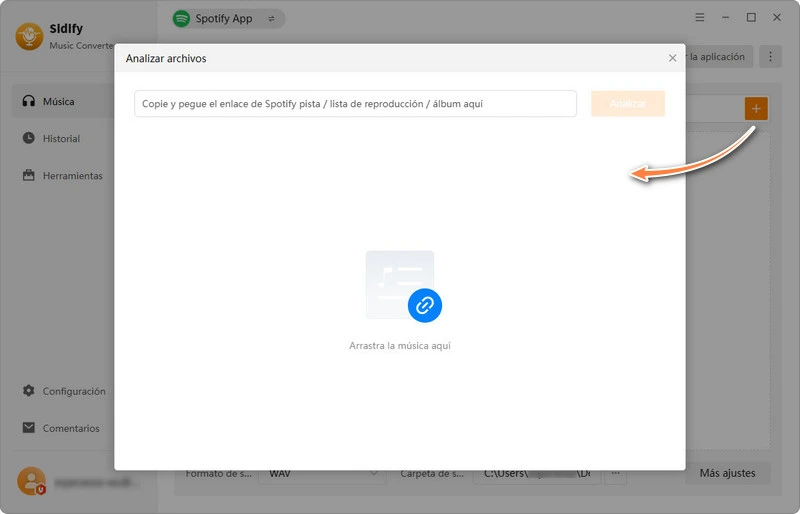Close the Analizar archivos dialog
This screenshot has height=514, width=800.
click(x=672, y=58)
